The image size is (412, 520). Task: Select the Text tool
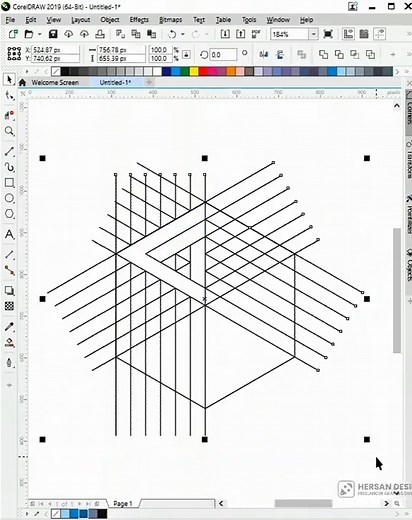(9, 234)
